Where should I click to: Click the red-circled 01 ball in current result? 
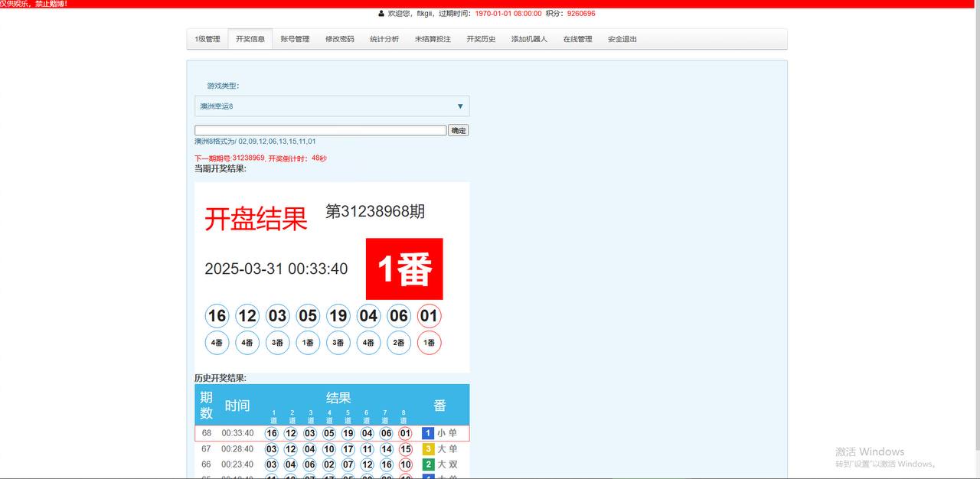click(429, 316)
